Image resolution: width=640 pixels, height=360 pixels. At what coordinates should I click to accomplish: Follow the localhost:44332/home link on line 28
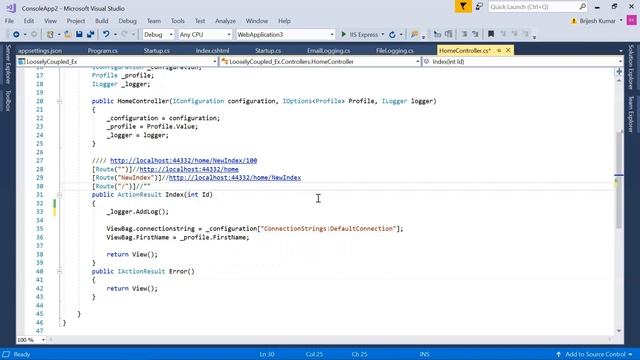(189, 169)
